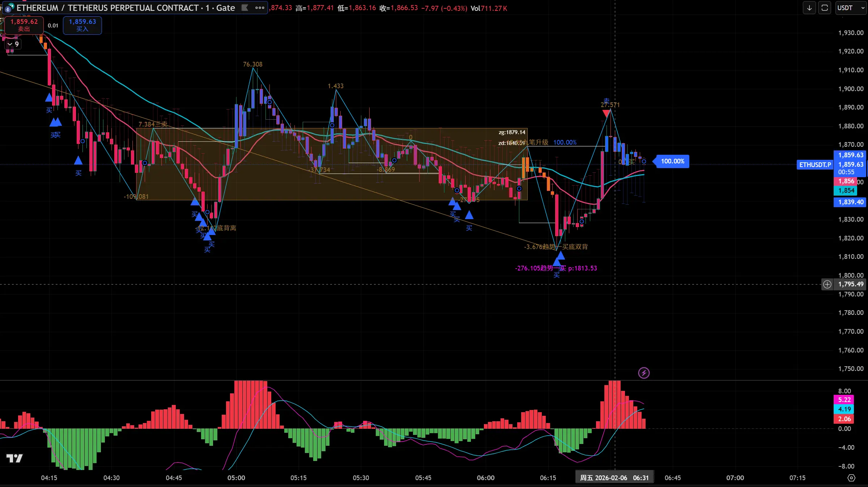Click the blue 1,859.63 buy button
Image resolution: width=868 pixels, height=487 pixels.
coord(82,25)
